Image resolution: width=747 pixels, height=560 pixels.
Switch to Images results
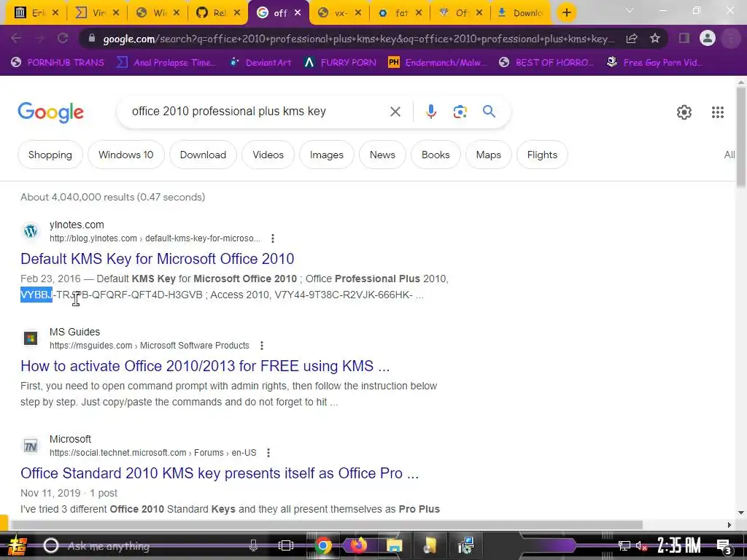(326, 155)
